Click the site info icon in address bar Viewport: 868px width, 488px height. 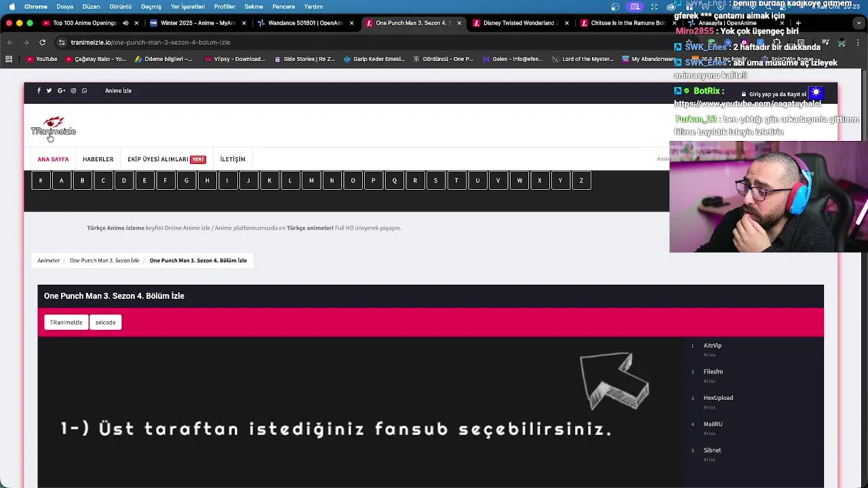(62, 42)
